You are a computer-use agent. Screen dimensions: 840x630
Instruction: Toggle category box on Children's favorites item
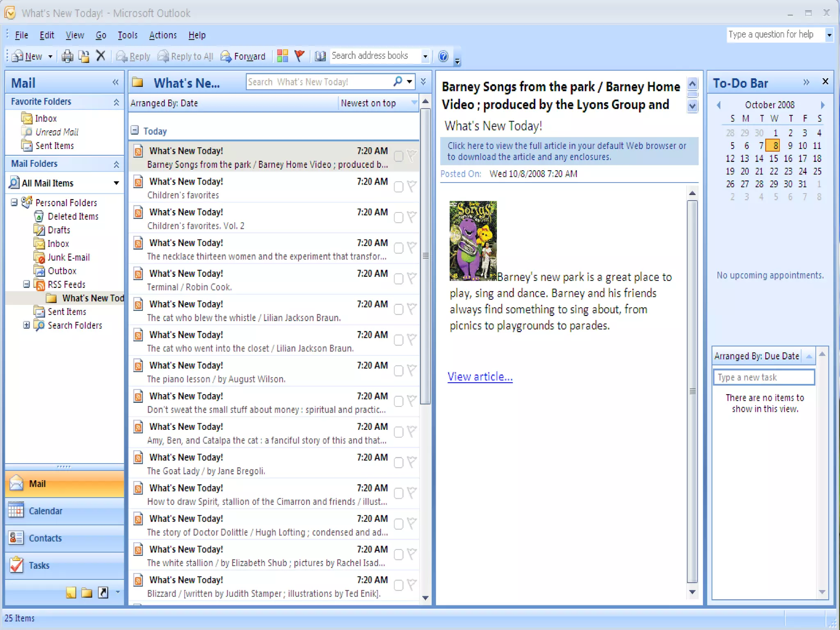[x=398, y=187]
